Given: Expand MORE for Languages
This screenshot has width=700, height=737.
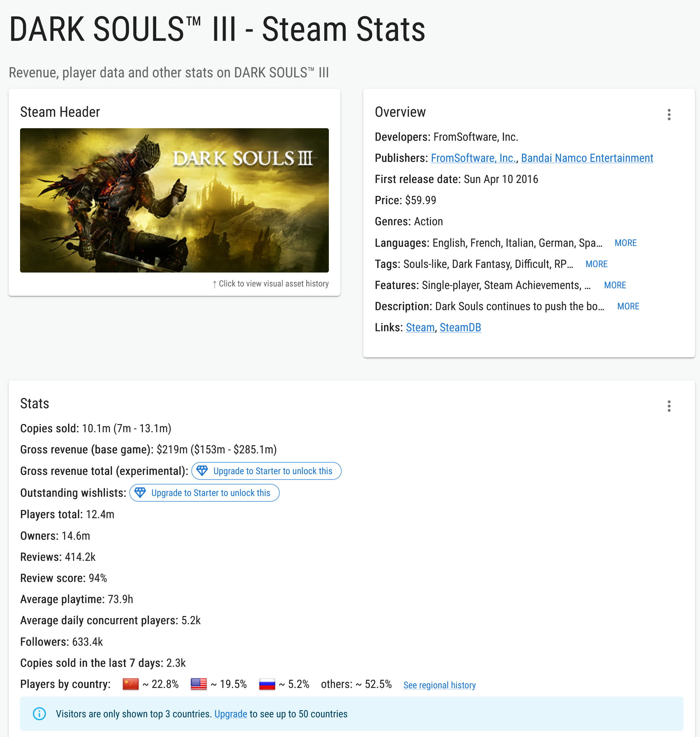Looking at the screenshot, I should [625, 243].
